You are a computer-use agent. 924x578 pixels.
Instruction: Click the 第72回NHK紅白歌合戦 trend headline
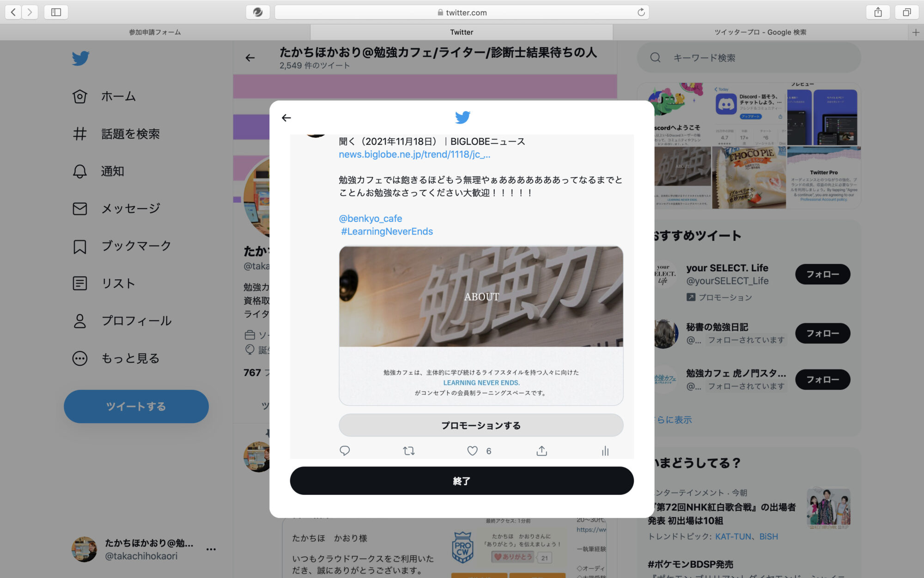[x=722, y=514]
